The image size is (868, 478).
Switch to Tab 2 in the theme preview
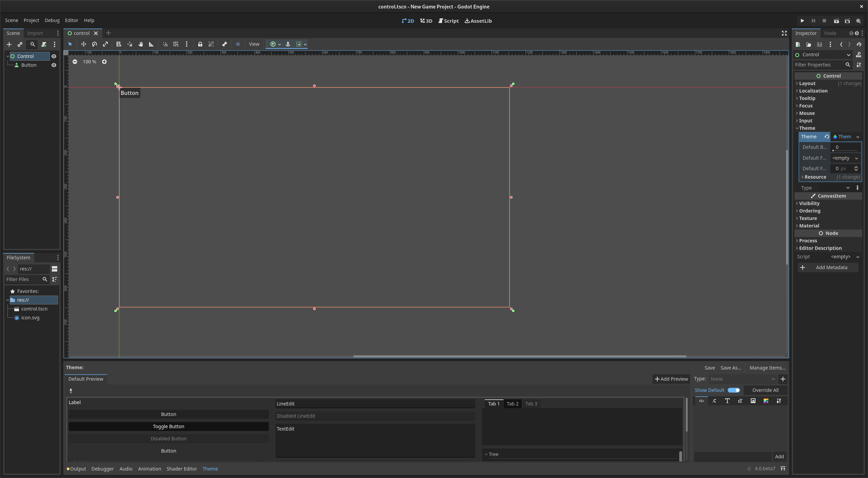point(512,403)
